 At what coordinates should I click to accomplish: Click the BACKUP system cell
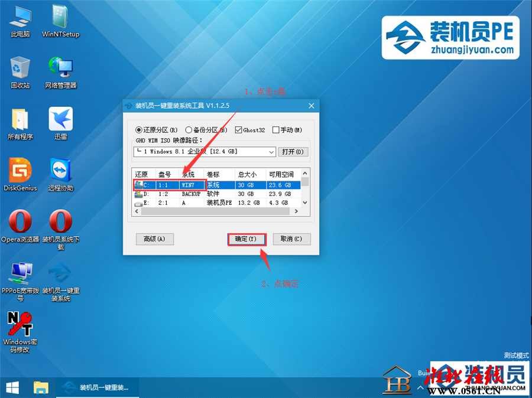click(x=191, y=194)
